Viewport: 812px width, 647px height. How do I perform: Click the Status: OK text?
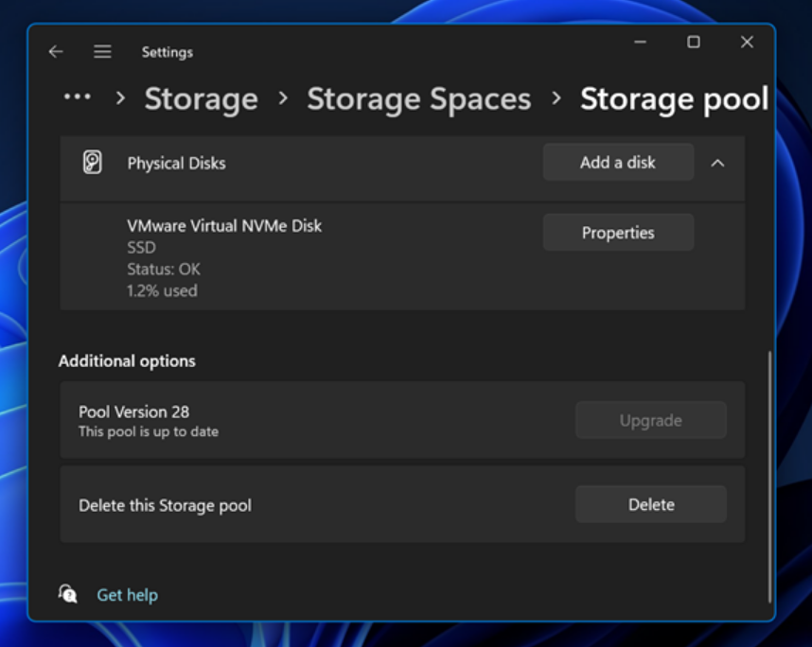pyautogui.click(x=164, y=270)
